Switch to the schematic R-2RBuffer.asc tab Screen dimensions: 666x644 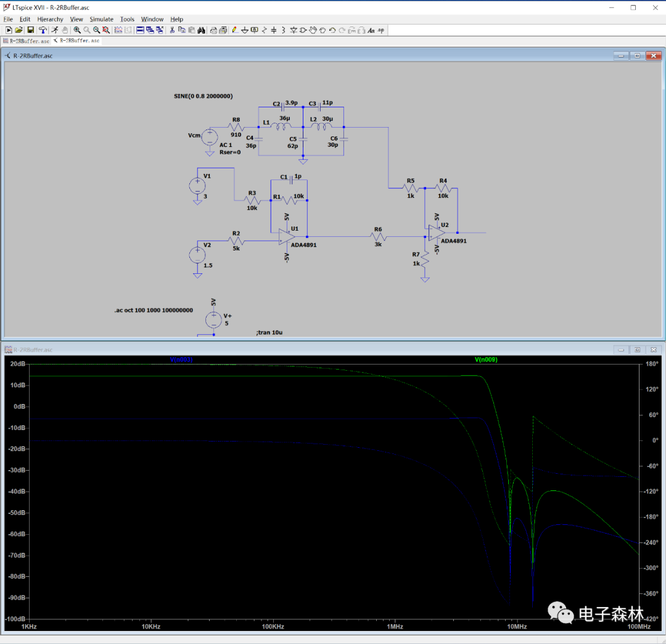pyautogui.click(x=76, y=41)
